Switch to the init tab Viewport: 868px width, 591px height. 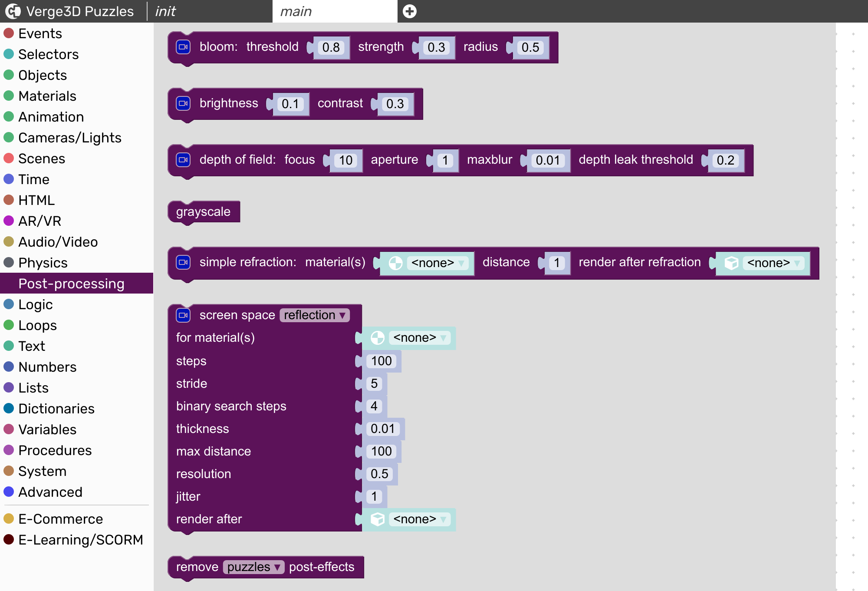click(210, 11)
